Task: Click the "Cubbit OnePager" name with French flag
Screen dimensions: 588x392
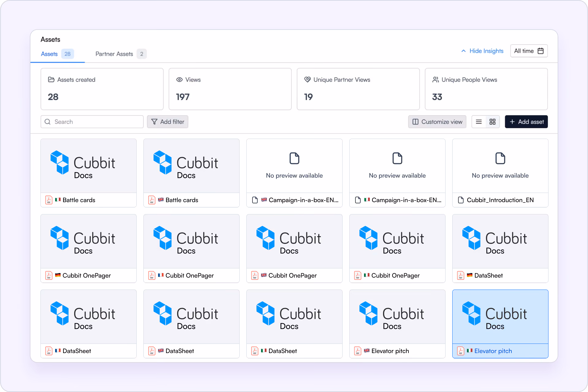Action: [190, 275]
